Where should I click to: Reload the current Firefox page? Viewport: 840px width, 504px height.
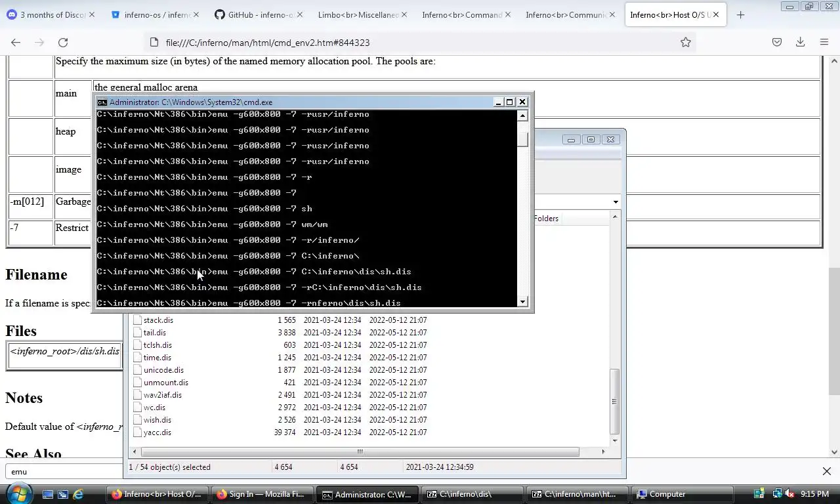(63, 42)
